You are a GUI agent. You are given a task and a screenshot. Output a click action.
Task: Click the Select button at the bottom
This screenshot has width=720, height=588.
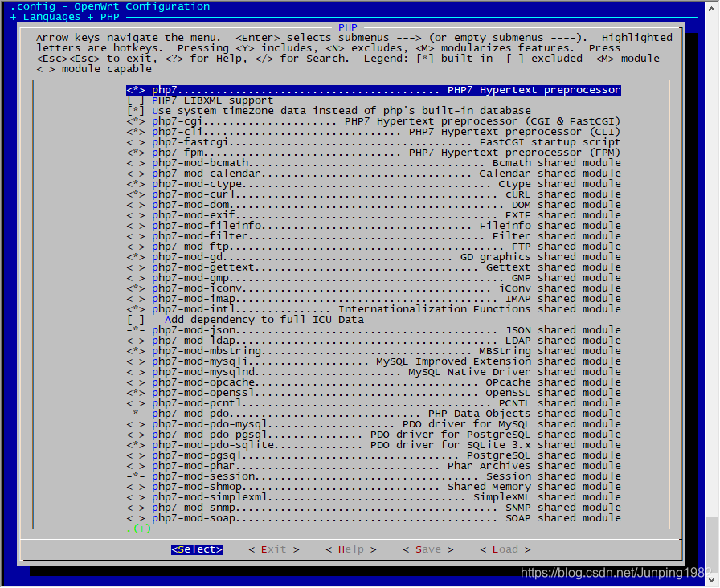(x=197, y=549)
